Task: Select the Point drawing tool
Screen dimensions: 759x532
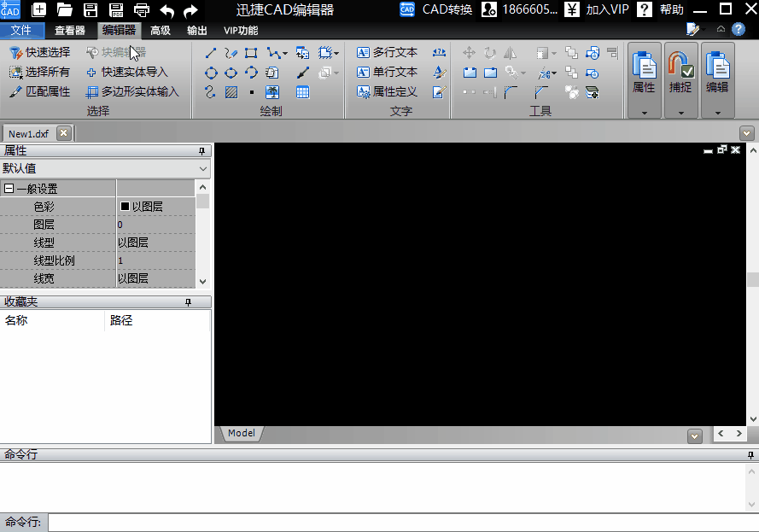Action: [x=252, y=92]
